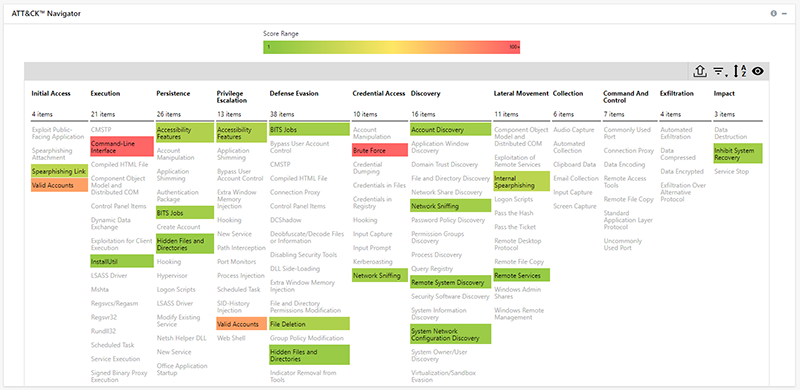Click File Deletion under Defense Evasion
Screen dimensions: 800x390
click(x=310, y=324)
